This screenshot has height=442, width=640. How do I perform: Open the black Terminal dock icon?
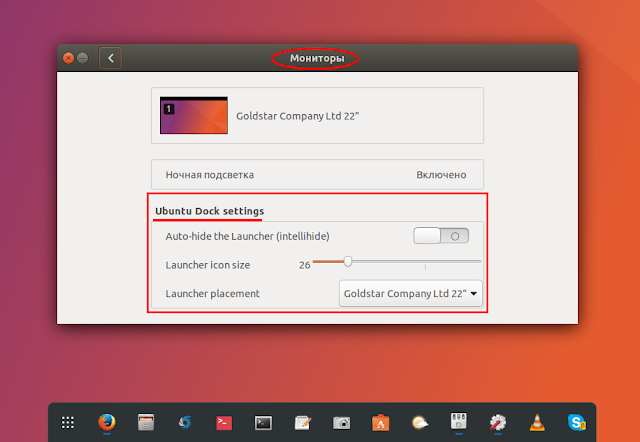pos(263,423)
